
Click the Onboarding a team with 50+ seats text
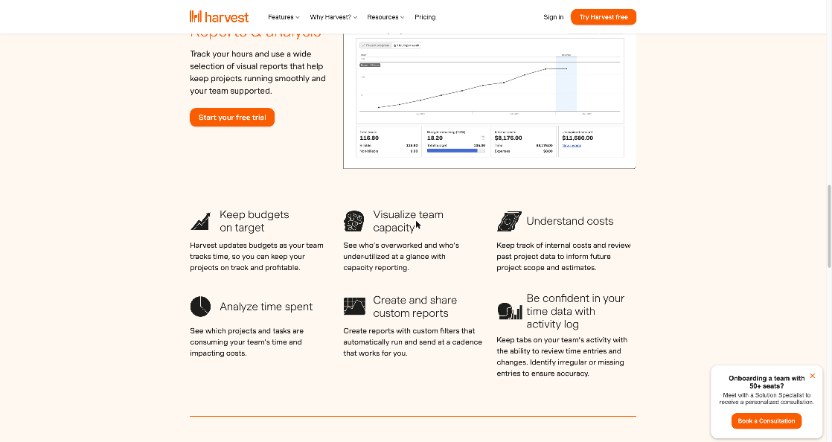[x=766, y=382]
